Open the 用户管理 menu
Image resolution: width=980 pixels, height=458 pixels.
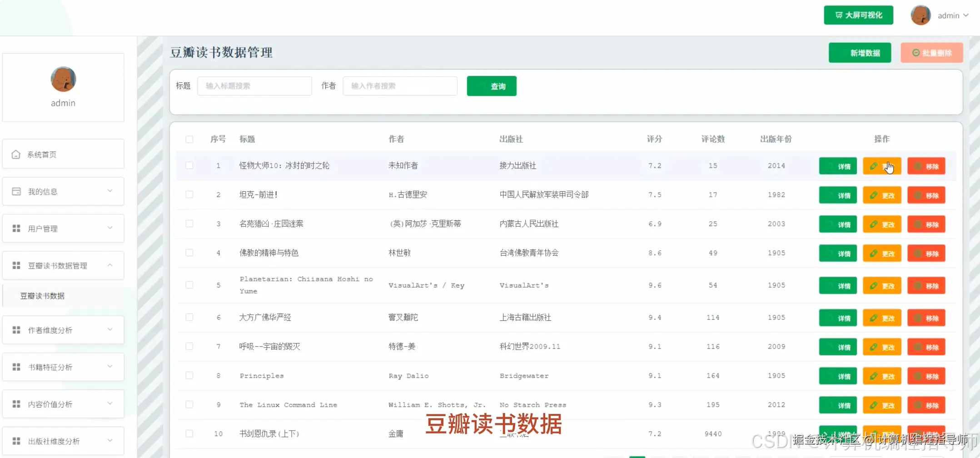[63, 228]
